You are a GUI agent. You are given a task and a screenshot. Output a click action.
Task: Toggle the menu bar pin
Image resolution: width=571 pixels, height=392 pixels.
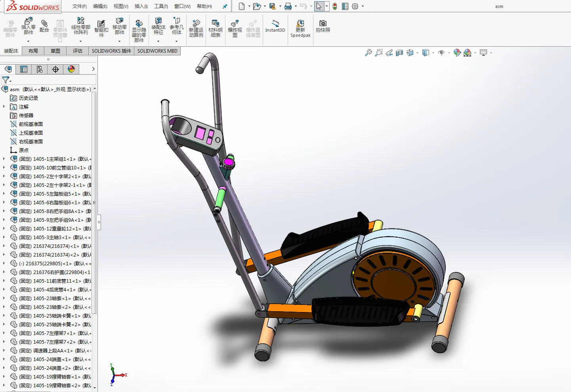click(225, 6)
